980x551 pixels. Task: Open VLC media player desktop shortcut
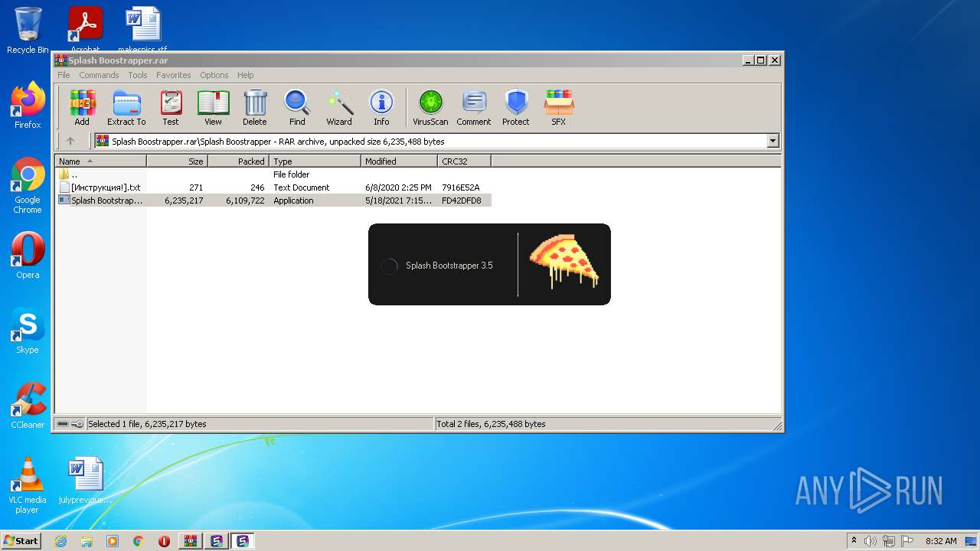pos(28,485)
